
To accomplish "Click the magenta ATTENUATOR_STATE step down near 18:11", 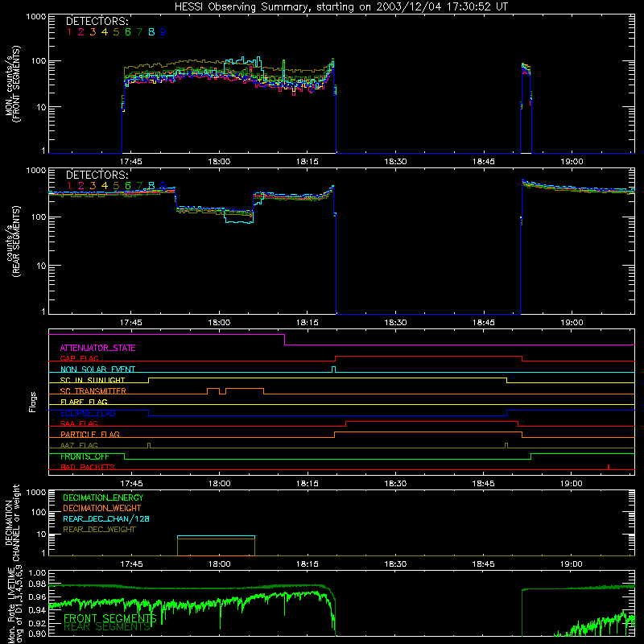I will [285, 340].
